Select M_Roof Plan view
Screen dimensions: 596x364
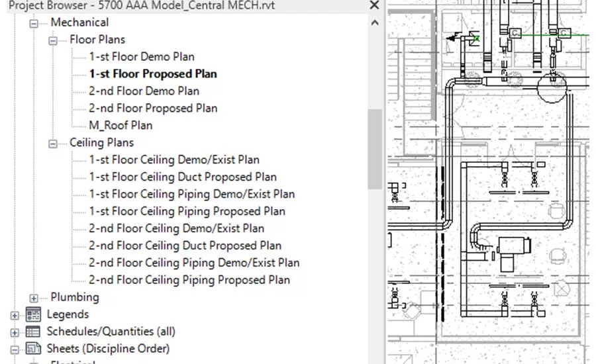point(121,125)
